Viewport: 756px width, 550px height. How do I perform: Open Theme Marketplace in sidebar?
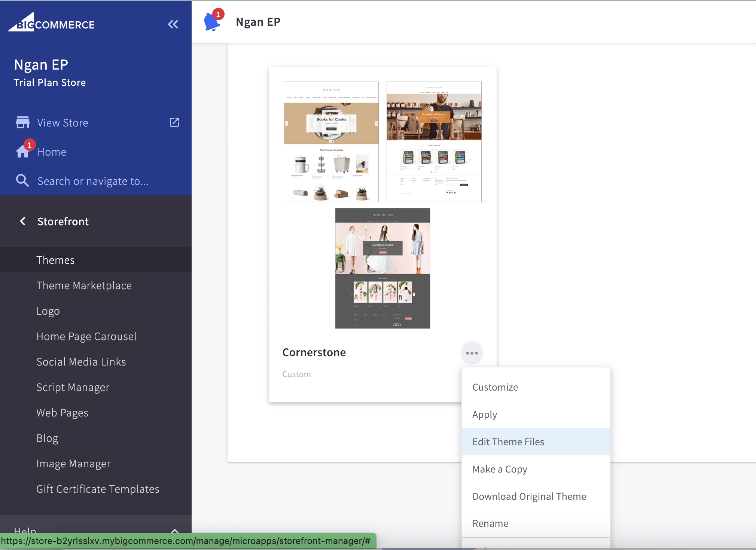click(84, 285)
